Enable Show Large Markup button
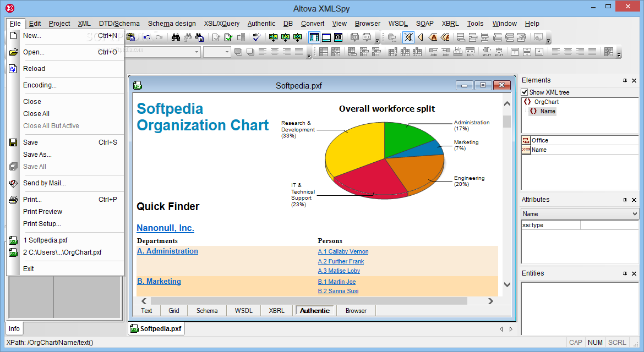This screenshot has height=352, width=644. pos(433,37)
